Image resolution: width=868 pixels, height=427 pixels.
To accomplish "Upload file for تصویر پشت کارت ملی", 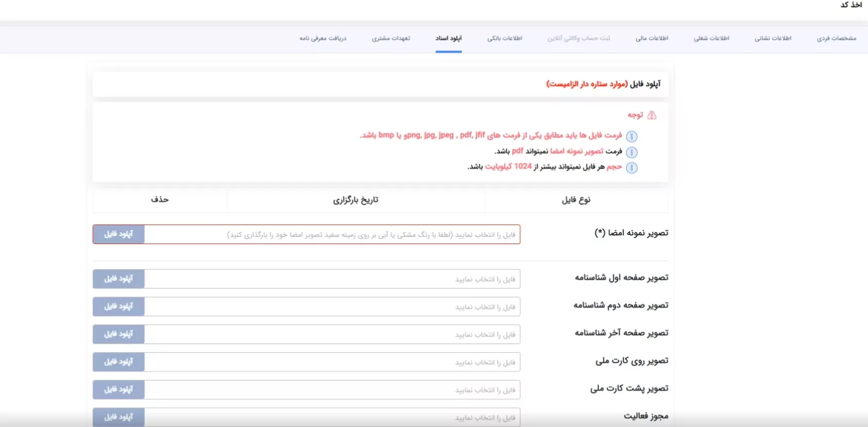I will click(x=119, y=390).
